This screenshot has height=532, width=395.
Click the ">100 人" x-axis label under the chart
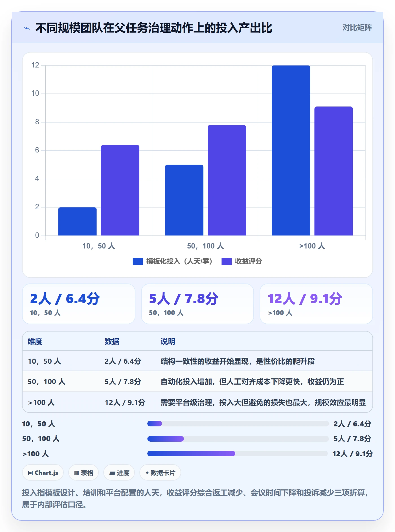pos(312,246)
